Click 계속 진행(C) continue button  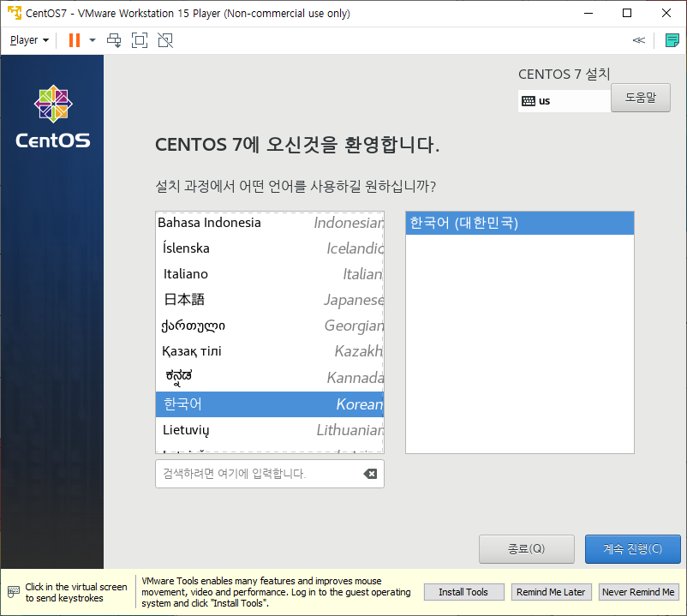click(x=633, y=549)
